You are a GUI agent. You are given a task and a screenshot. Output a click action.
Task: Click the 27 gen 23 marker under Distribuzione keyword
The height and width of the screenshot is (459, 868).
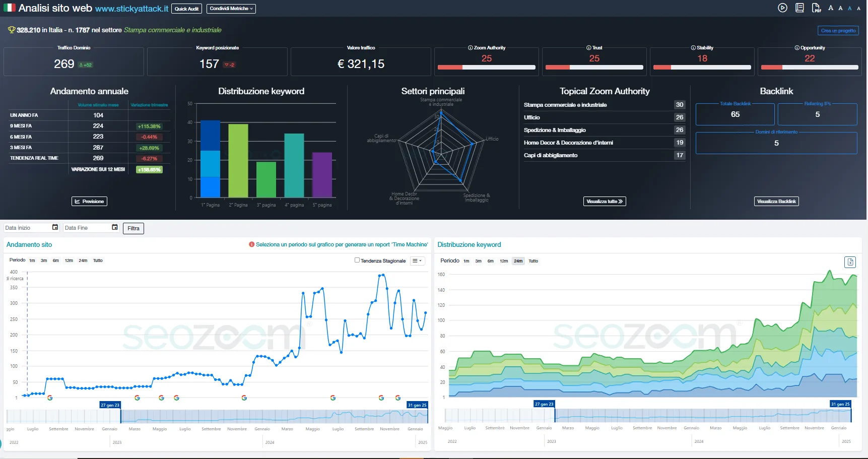point(544,404)
